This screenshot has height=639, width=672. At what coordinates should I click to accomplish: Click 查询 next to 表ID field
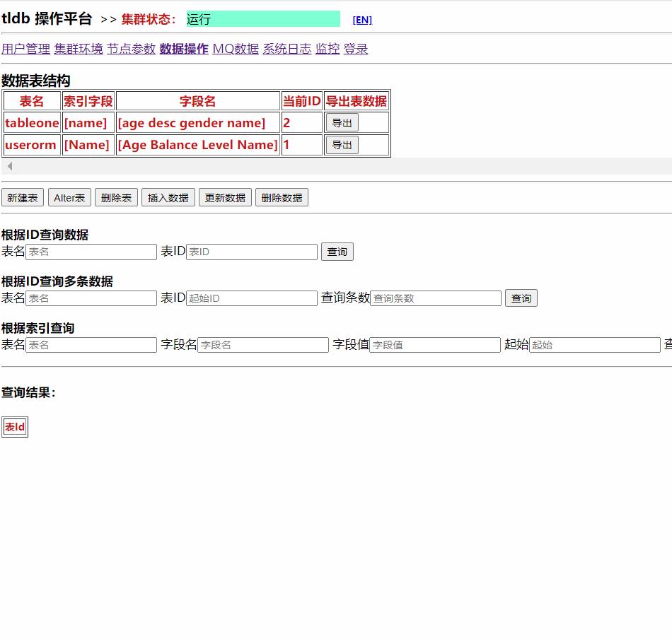337,251
